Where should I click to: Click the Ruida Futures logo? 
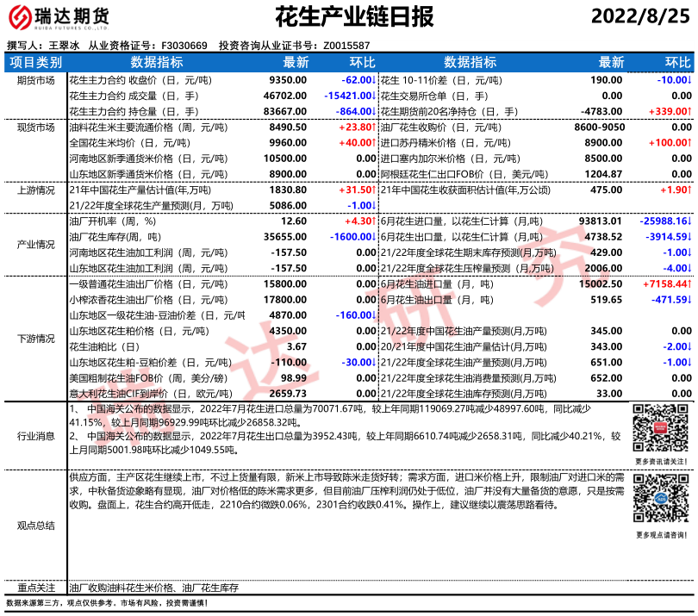(x=58, y=18)
